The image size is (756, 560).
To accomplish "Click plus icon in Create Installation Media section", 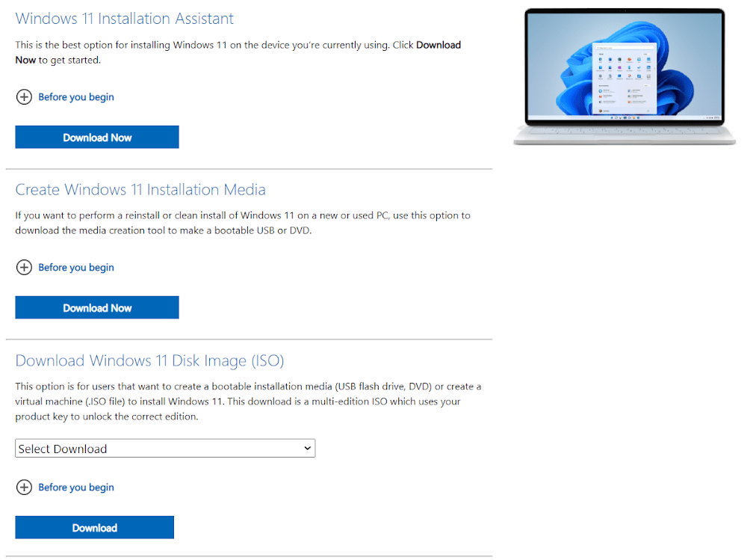I will pos(24,267).
